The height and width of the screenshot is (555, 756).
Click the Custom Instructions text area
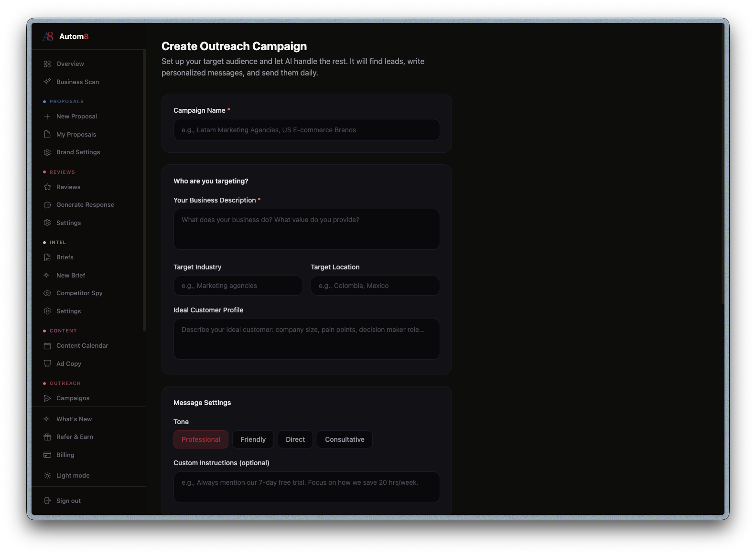pos(306,487)
